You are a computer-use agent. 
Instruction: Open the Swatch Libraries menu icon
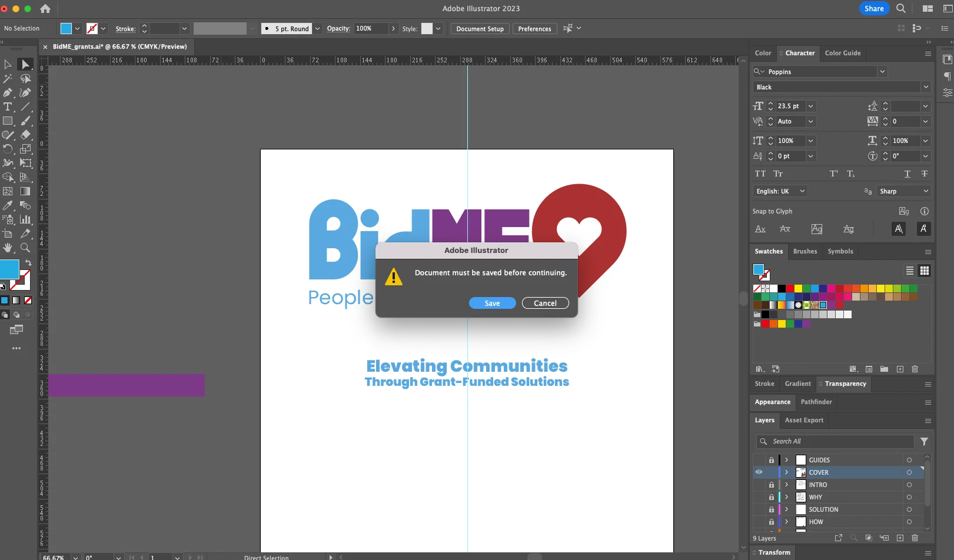click(x=760, y=369)
